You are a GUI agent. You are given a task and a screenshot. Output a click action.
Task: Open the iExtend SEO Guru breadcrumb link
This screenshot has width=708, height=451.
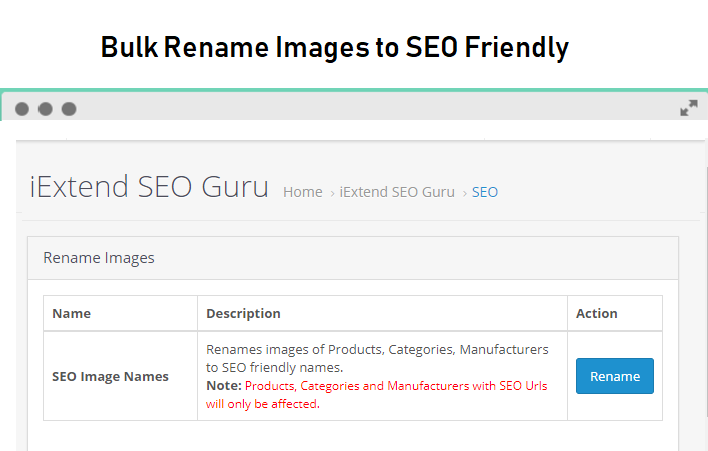(397, 192)
